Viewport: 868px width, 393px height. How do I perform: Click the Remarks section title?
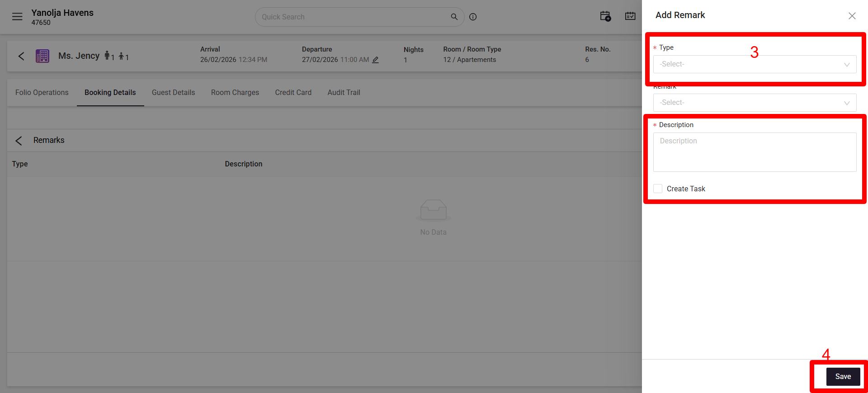(x=49, y=140)
